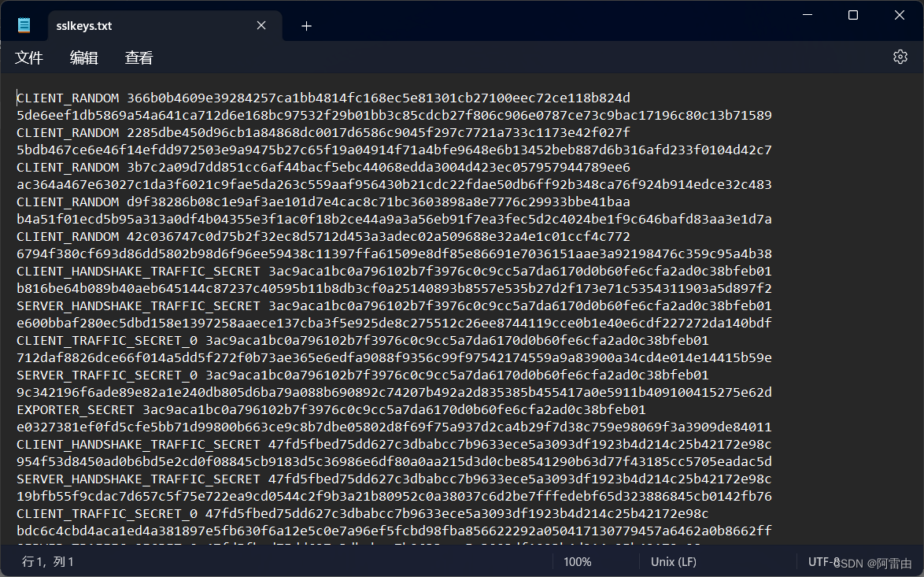The image size is (924, 577).
Task: Click SERVER_TRAFFIC_SECRET_0 3ac9aca1 line
Action: coord(362,375)
